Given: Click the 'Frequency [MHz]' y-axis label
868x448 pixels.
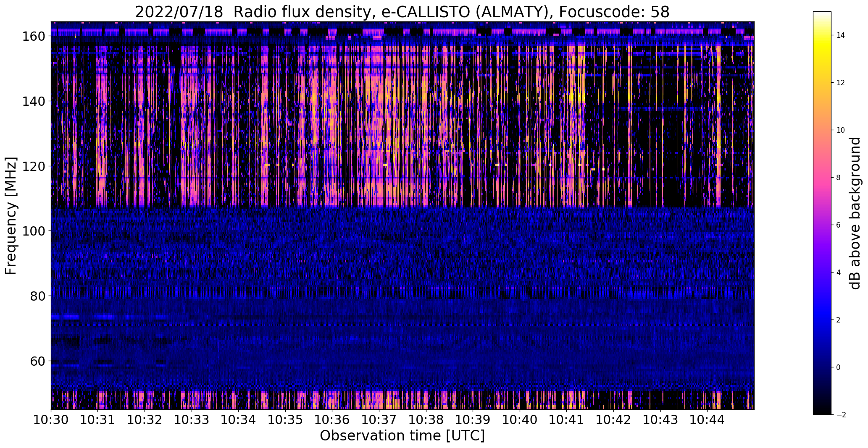Looking at the screenshot, I should point(11,216).
